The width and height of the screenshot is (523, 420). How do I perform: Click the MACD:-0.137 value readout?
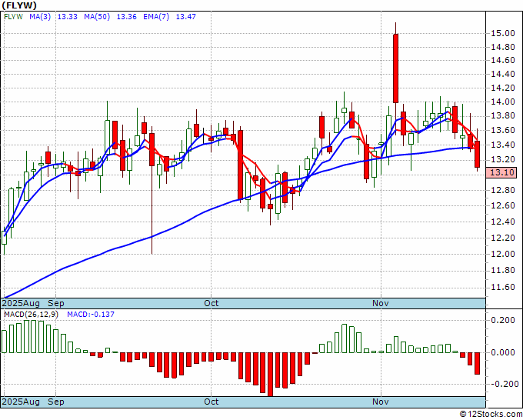click(x=91, y=315)
